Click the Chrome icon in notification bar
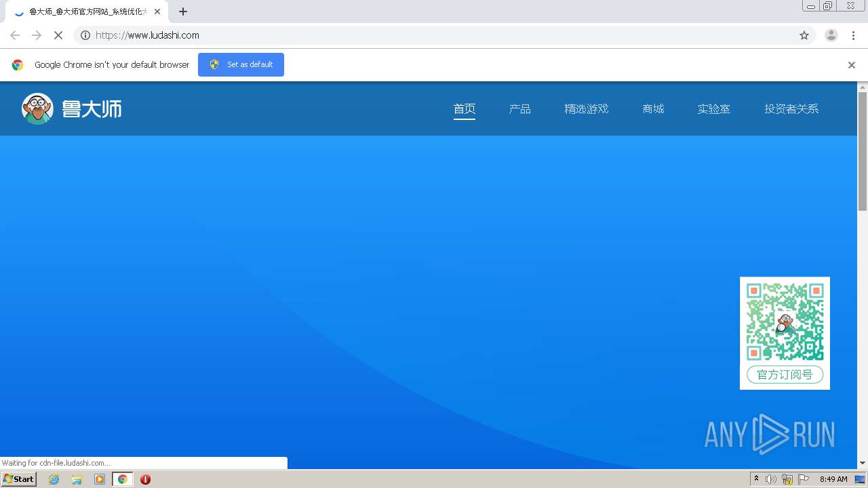The width and height of the screenshot is (868, 488). 18,65
